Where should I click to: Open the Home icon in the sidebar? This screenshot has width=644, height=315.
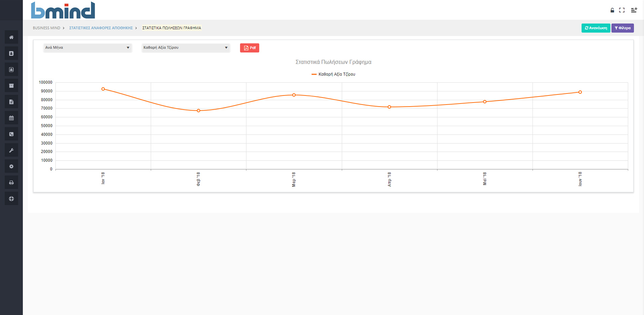click(x=11, y=37)
